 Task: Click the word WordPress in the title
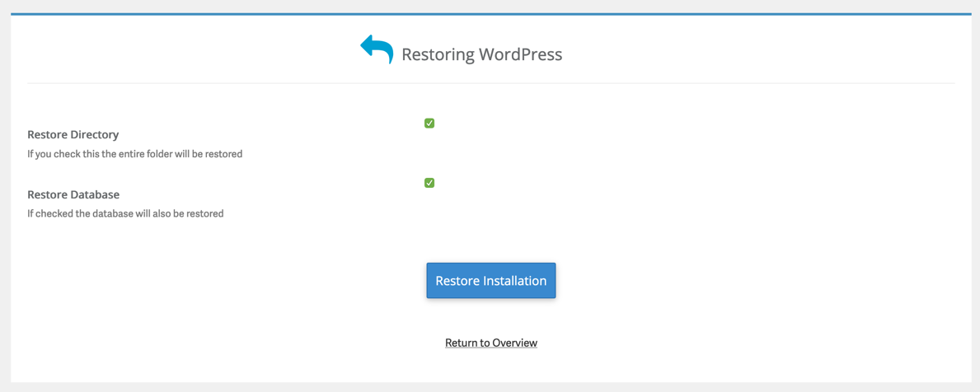[521, 54]
